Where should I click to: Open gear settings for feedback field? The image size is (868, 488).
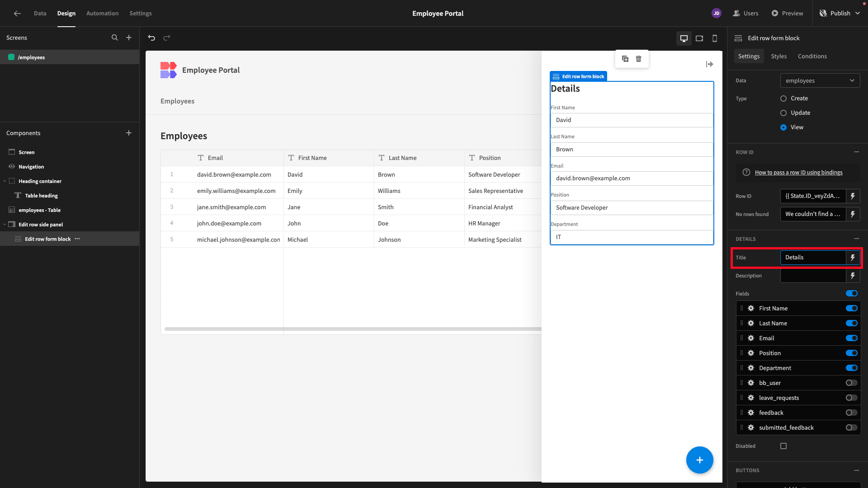point(751,413)
